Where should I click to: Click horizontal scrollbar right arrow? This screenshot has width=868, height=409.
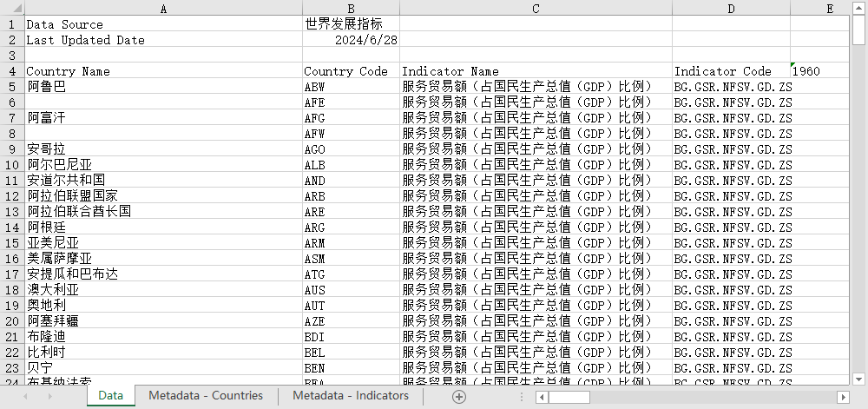click(x=842, y=397)
